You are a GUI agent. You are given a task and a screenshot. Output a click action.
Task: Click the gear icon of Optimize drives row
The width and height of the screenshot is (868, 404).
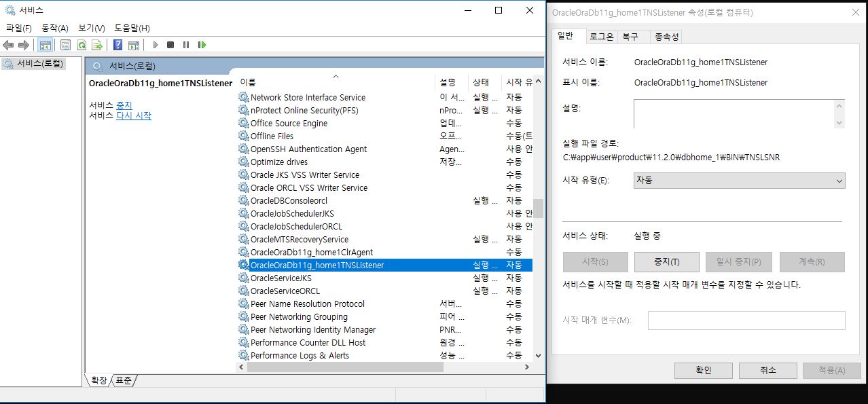point(244,162)
